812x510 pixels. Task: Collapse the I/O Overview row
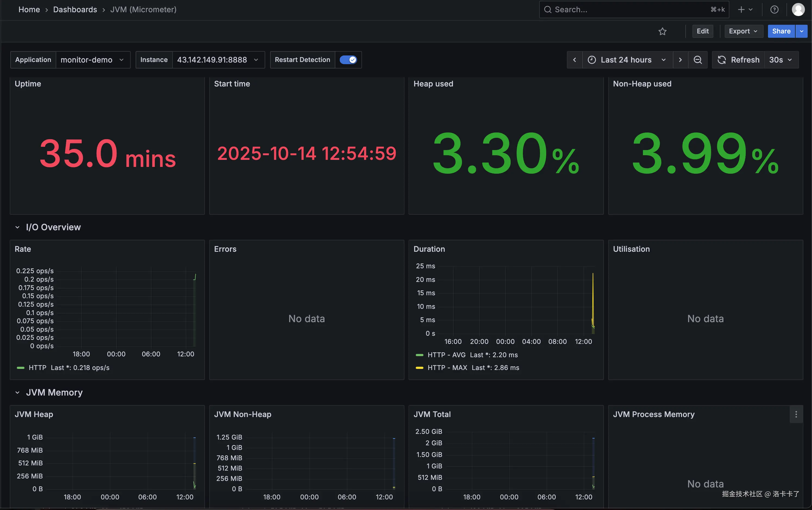pyautogui.click(x=17, y=227)
